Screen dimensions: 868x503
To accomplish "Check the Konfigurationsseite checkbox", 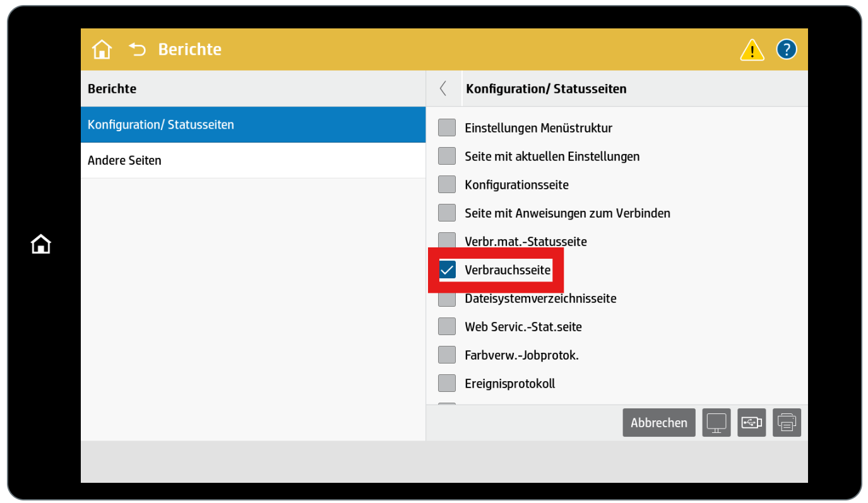I will click(446, 184).
